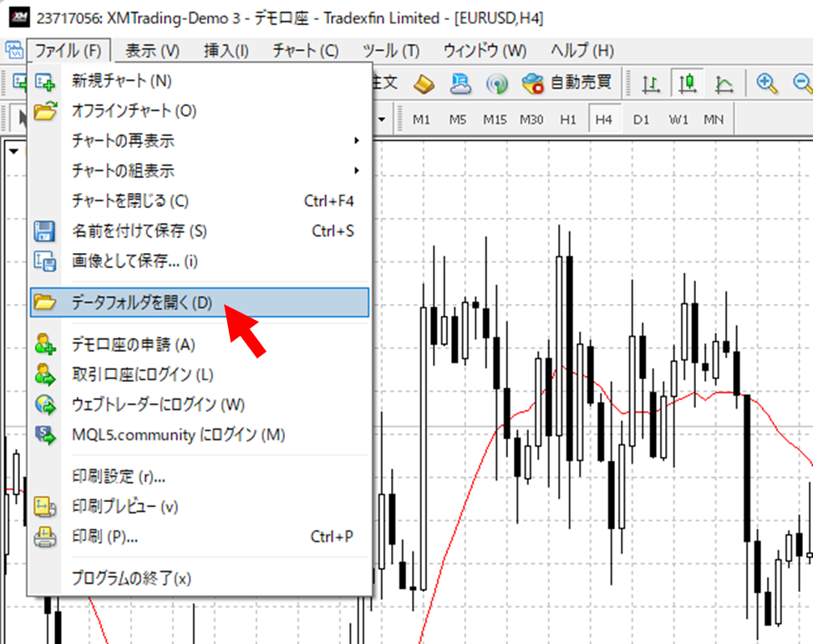Open the dropdown arrow left of M1
This screenshot has height=644, width=813.
click(382, 119)
